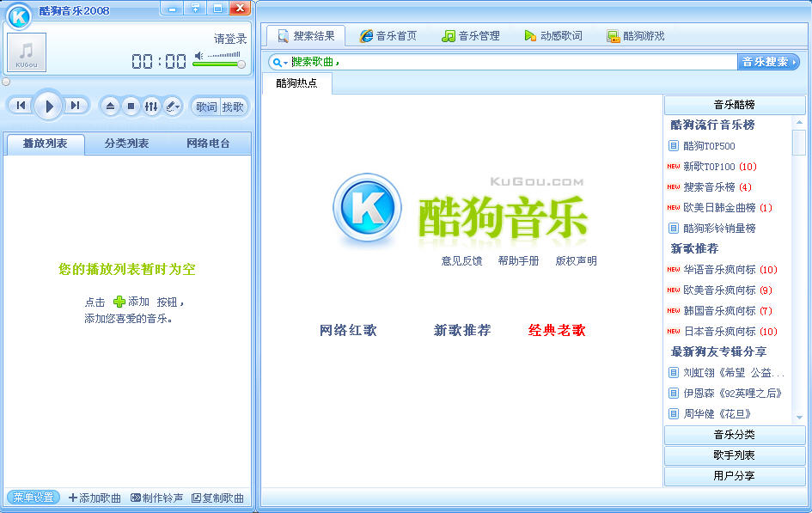Click 制作铃声 ringtone maker
The width and height of the screenshot is (812, 513).
157,498
